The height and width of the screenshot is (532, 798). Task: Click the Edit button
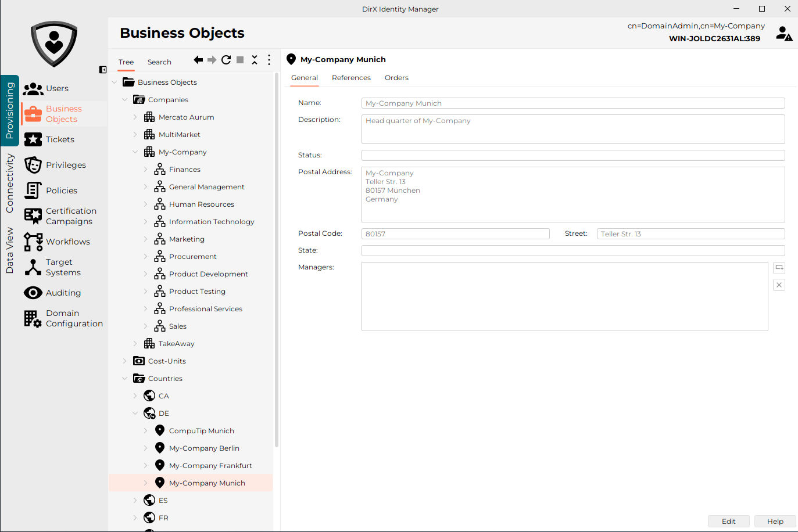click(x=729, y=521)
